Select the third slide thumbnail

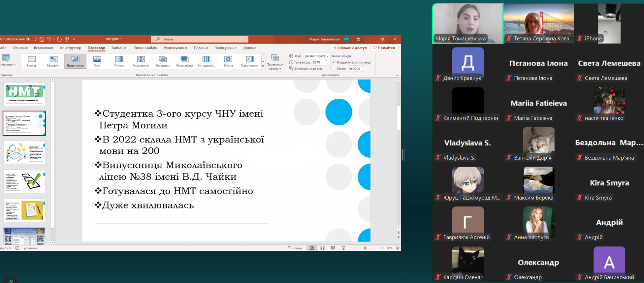24,152
